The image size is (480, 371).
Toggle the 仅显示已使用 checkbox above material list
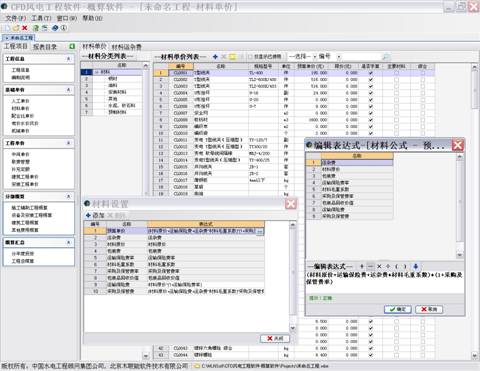click(x=250, y=57)
